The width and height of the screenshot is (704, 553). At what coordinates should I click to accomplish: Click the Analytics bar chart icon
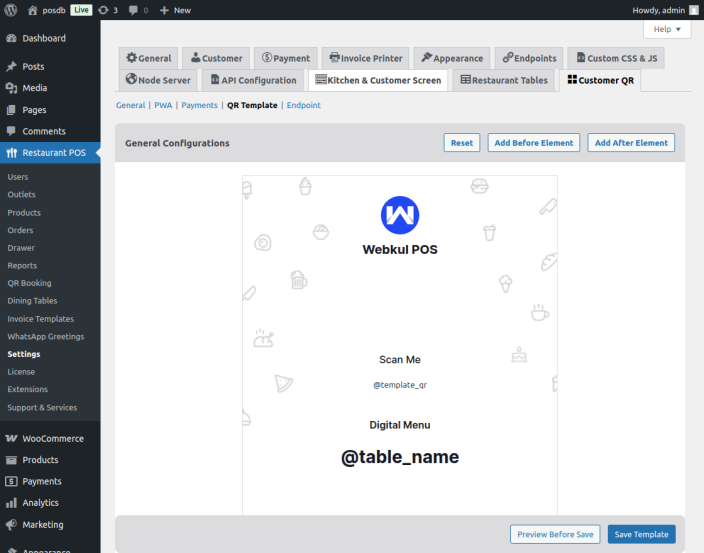tap(12, 503)
